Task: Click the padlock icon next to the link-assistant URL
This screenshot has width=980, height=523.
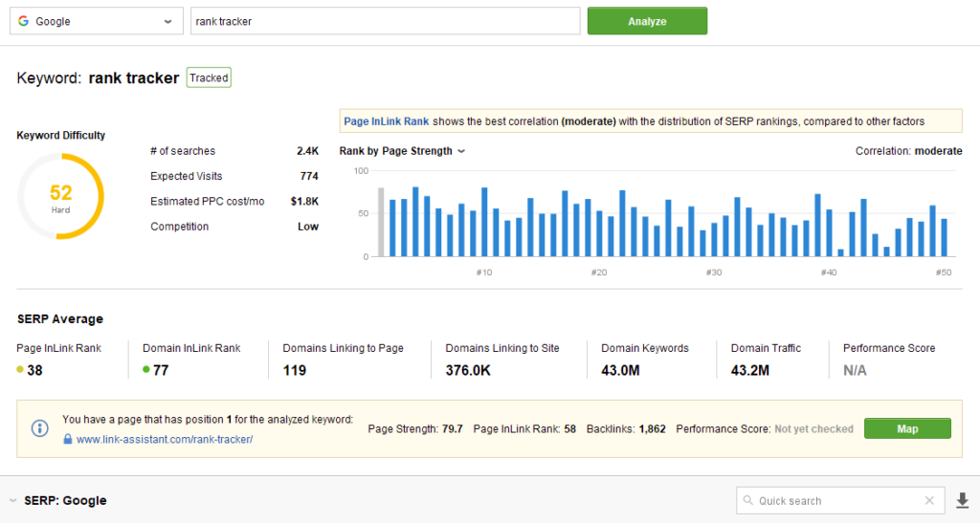Action: coord(68,439)
